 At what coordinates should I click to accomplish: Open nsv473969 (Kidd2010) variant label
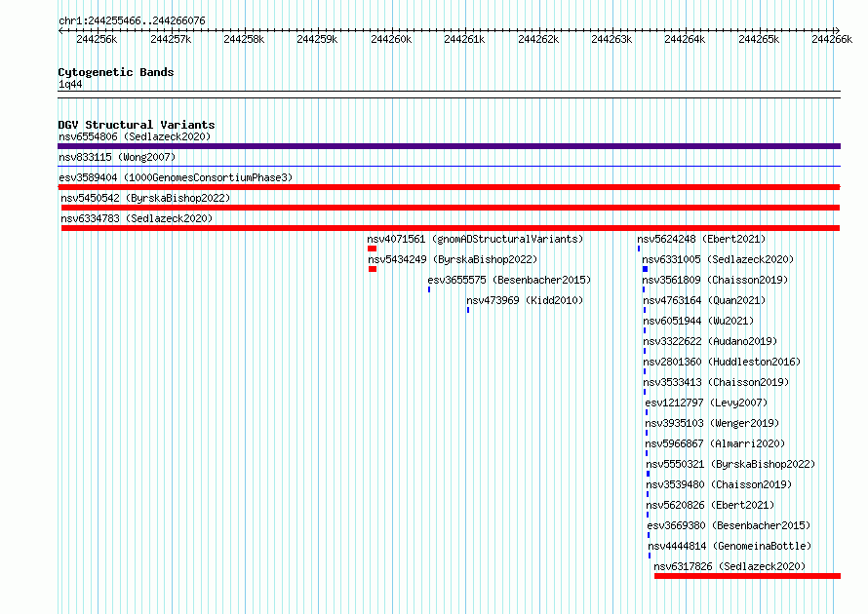point(525,300)
